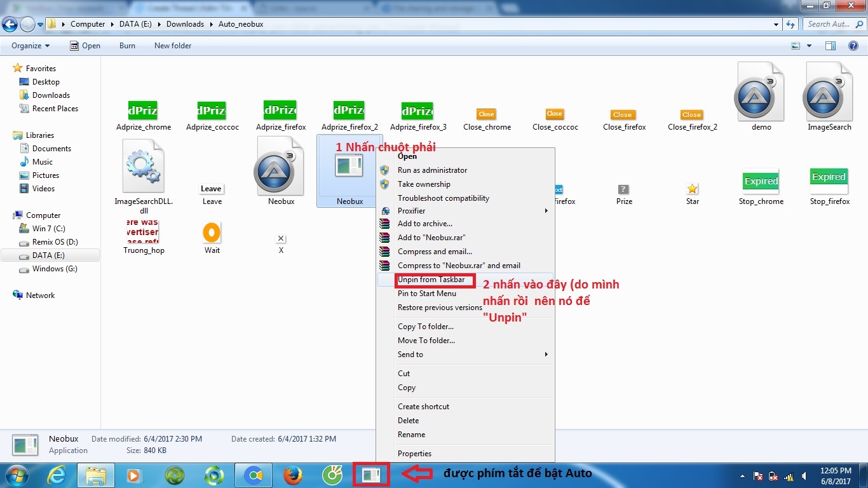Viewport: 868px width, 488px height.
Task: Expand the arrow after DATA (E:) breadcrumb
Action: click(x=159, y=24)
